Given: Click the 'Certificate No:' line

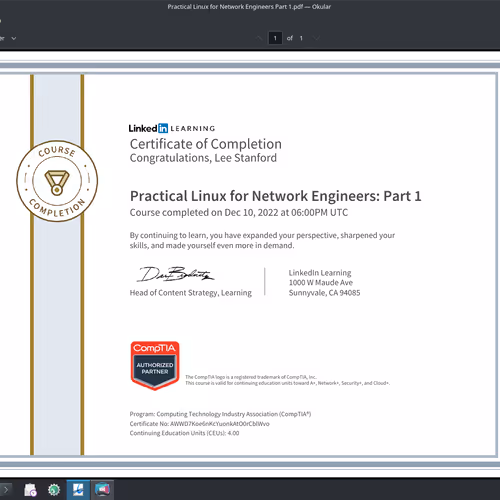Looking at the screenshot, I should 200,424.
